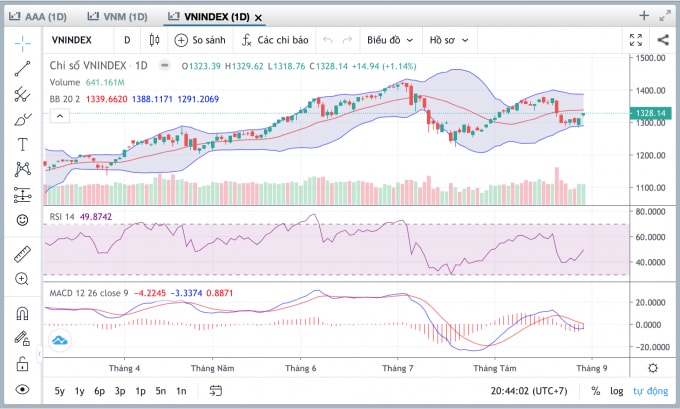Toggle hide all drawings eye icon

coord(23,389)
